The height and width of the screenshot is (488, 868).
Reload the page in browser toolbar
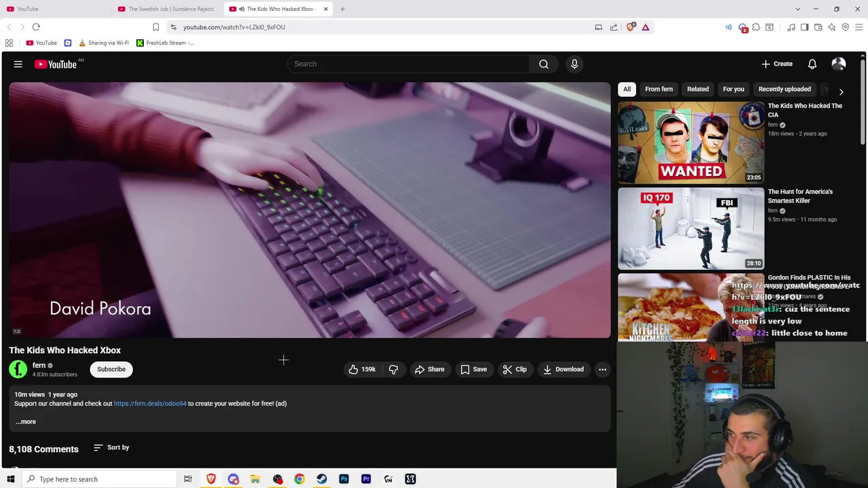tap(36, 27)
